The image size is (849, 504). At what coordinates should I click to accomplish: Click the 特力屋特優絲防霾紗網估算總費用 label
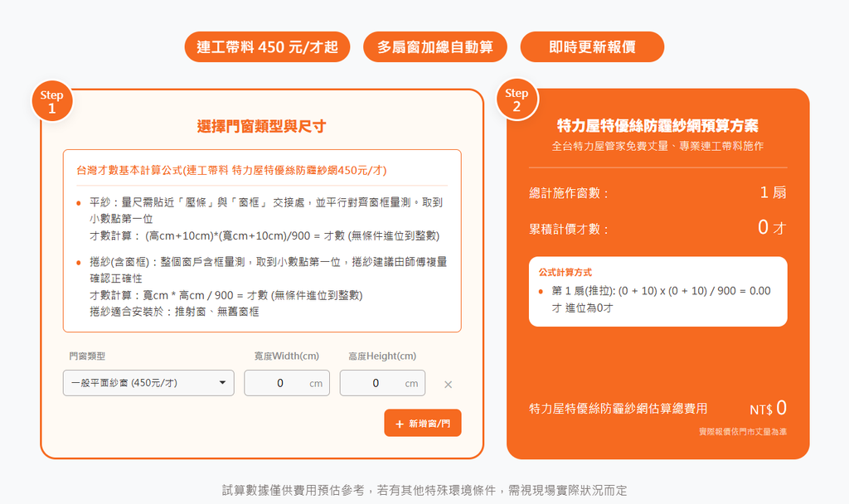[618, 409]
